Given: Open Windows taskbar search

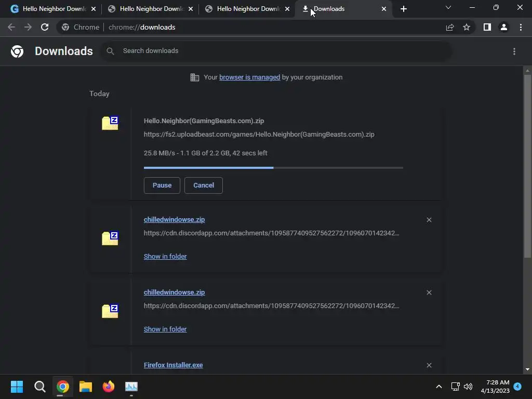Looking at the screenshot, I should click(x=39, y=387).
